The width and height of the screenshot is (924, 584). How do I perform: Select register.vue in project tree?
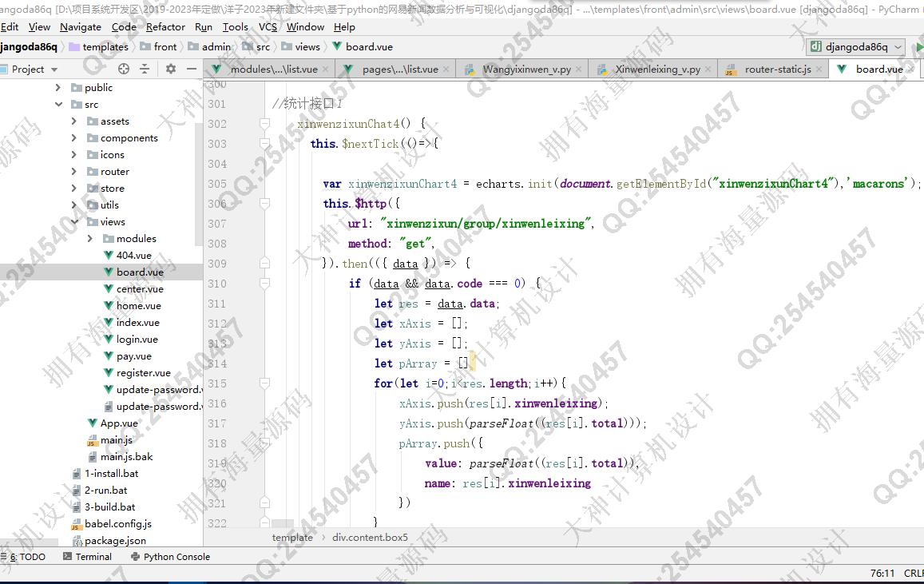[143, 373]
